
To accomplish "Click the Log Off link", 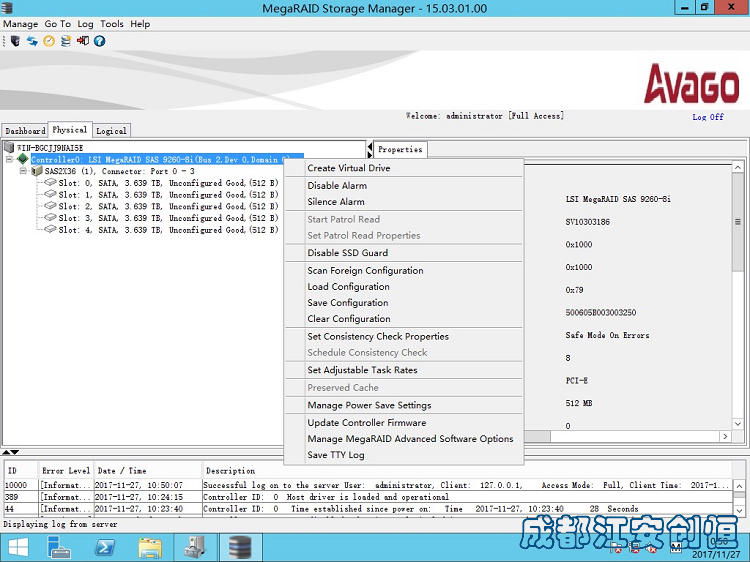I will click(708, 117).
